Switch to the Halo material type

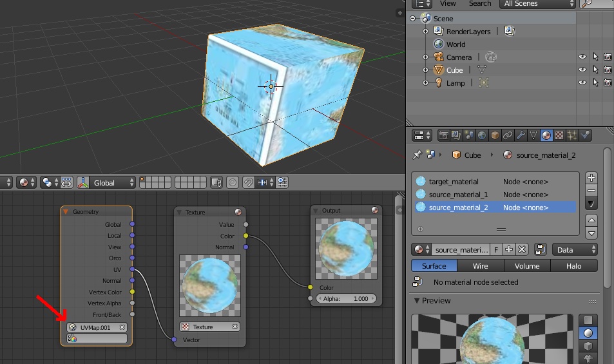tap(573, 266)
